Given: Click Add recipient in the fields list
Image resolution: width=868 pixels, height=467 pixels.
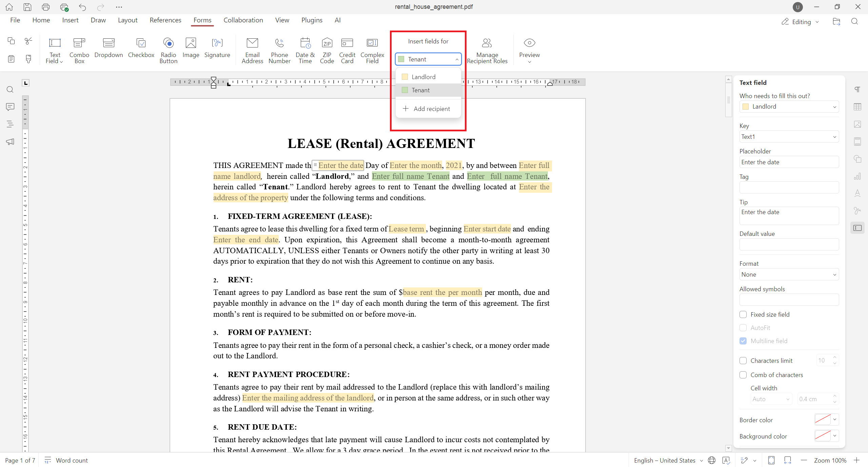Looking at the screenshot, I should click(428, 109).
